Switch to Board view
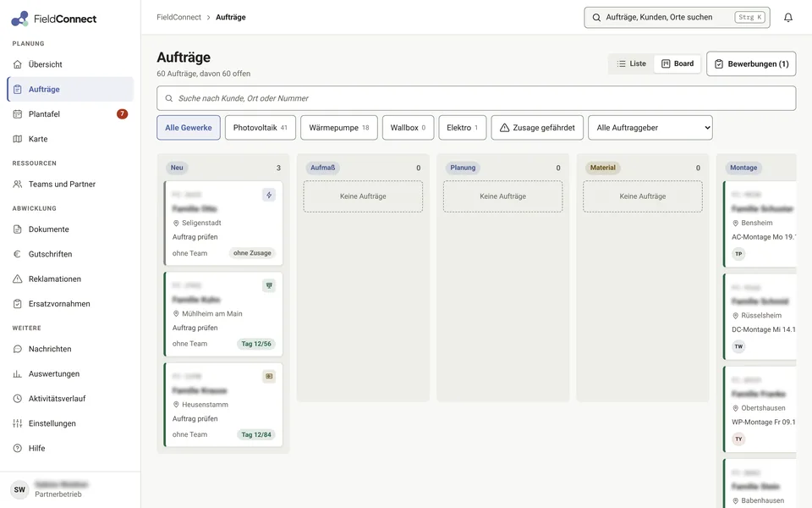Image resolution: width=812 pixels, height=508 pixels. (x=678, y=63)
